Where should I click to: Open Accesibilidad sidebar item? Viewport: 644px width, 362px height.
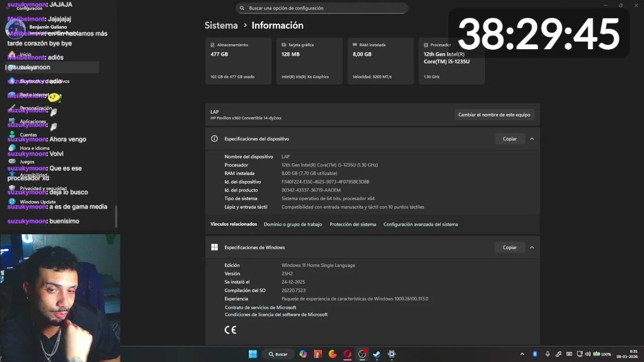pos(53,175)
